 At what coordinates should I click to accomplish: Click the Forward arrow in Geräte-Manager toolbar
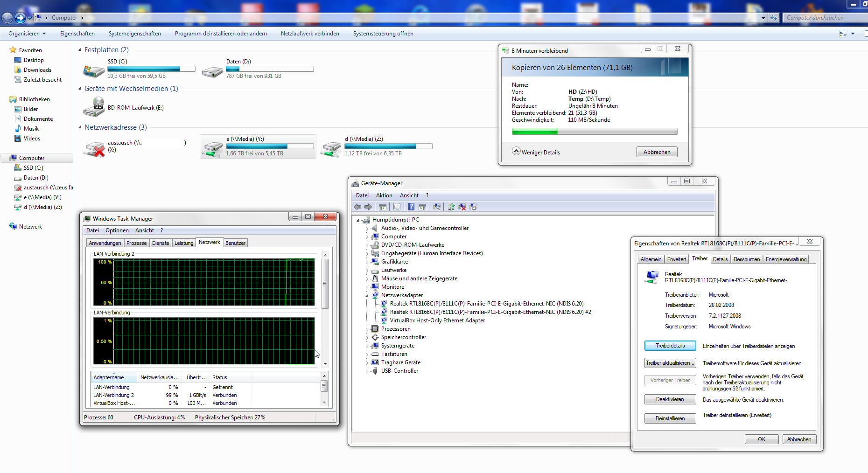[x=368, y=207]
